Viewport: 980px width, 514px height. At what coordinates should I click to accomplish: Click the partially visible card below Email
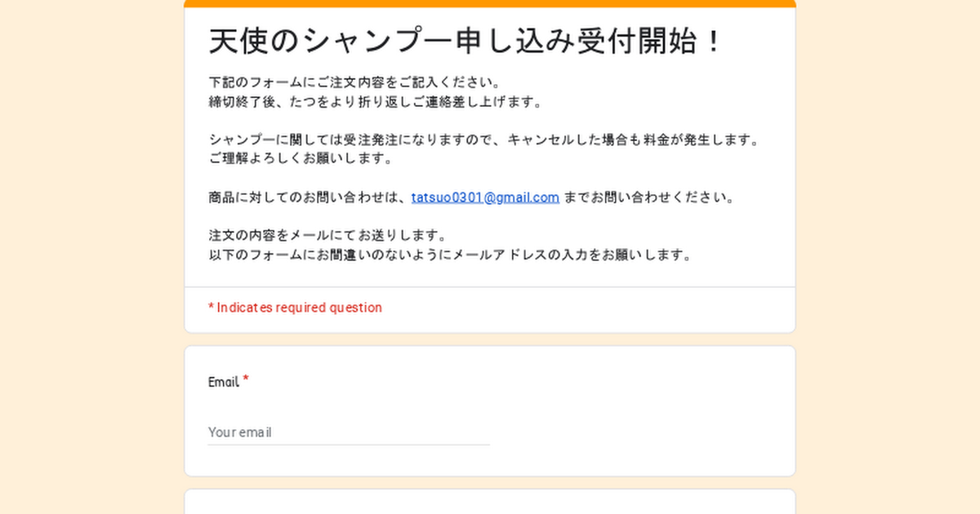tap(490, 503)
